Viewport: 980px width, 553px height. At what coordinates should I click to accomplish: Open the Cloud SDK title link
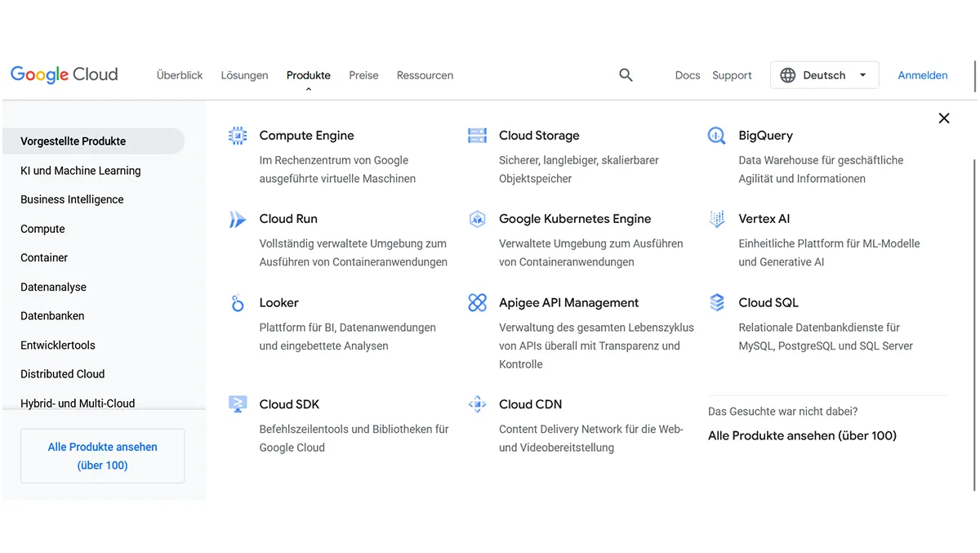click(x=289, y=404)
